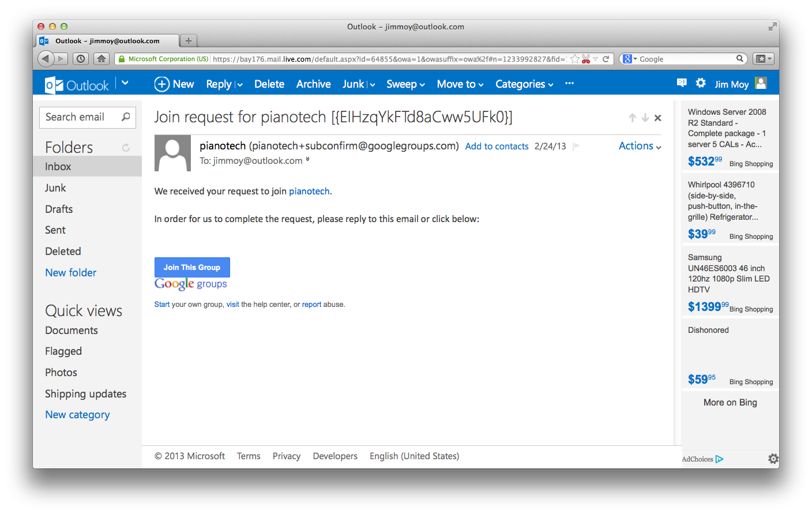Expand the Junk toolbar dropdown arrow
812x514 pixels.
tap(373, 85)
